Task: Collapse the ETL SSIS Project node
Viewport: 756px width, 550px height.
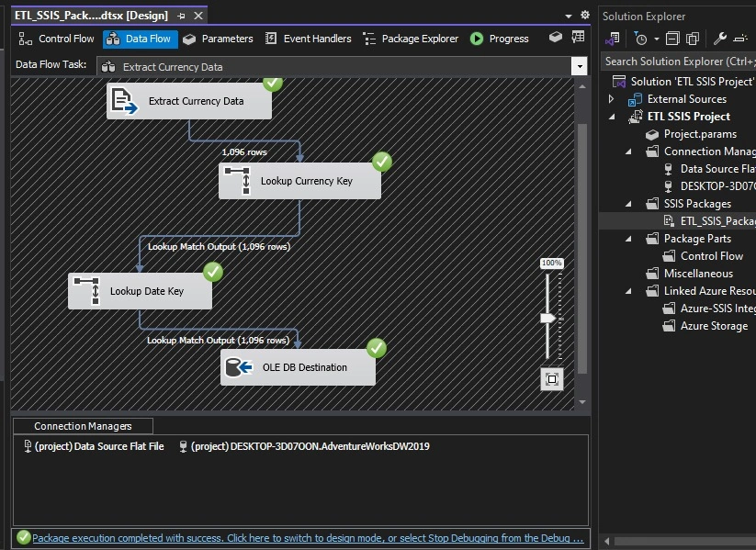Action: click(612, 117)
